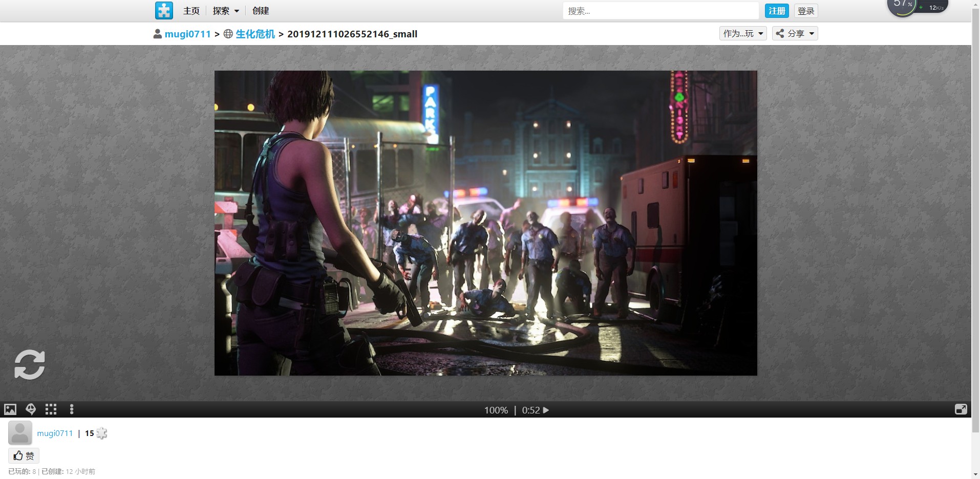The height and width of the screenshot is (479, 980).
Task: Click the user icon beside mugi0711
Action: [158, 34]
